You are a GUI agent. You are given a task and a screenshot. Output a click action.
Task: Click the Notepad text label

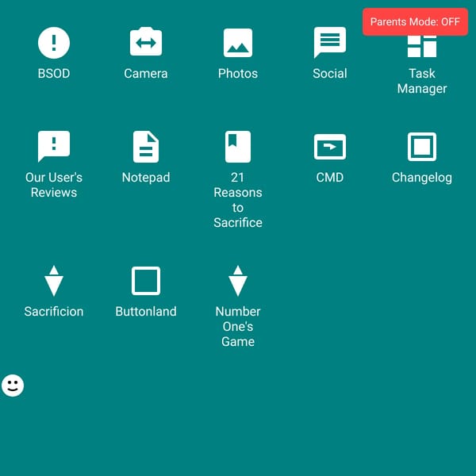click(x=146, y=177)
